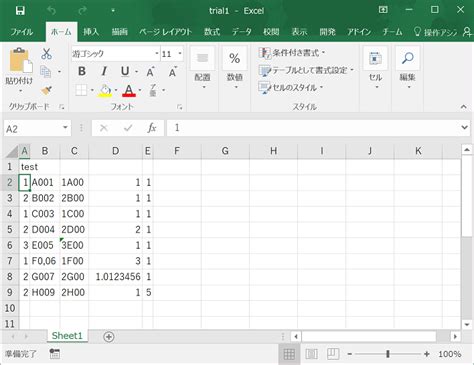
Task: Open clipboard group dialog launcher
Action: [x=61, y=107]
